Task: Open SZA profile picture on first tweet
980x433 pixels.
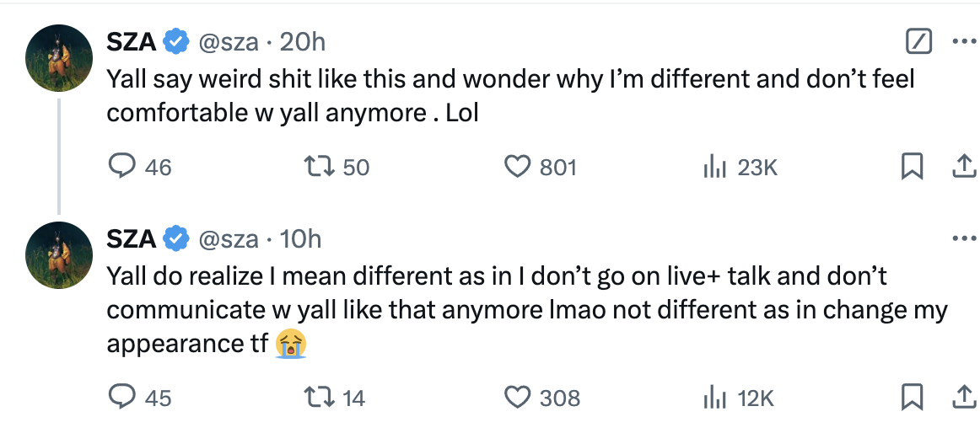Action: point(59,58)
